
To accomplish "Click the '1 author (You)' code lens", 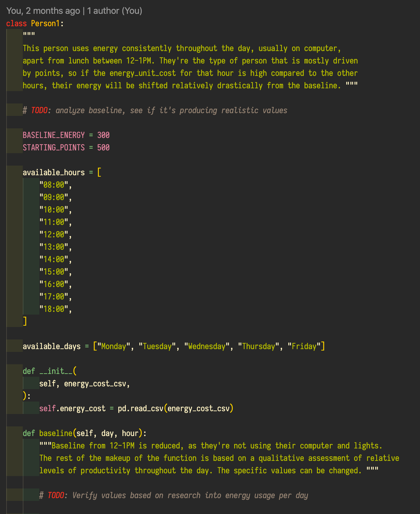I will pyautogui.click(x=114, y=11).
